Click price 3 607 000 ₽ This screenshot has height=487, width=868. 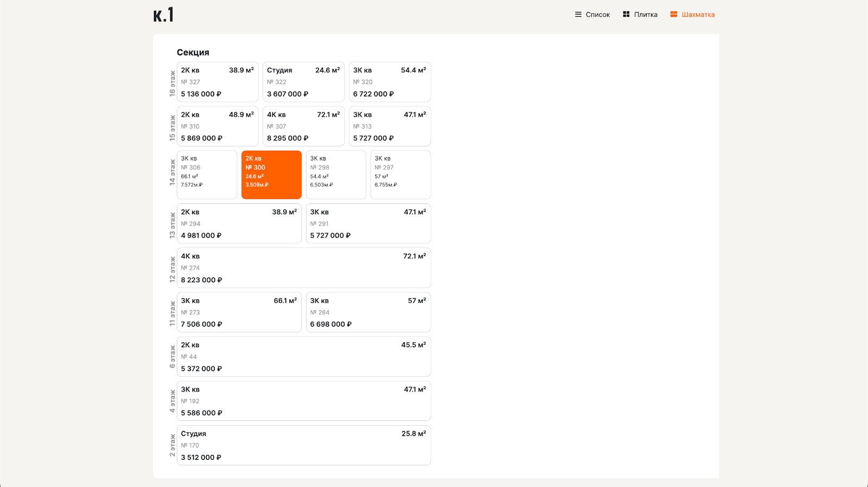(x=288, y=94)
